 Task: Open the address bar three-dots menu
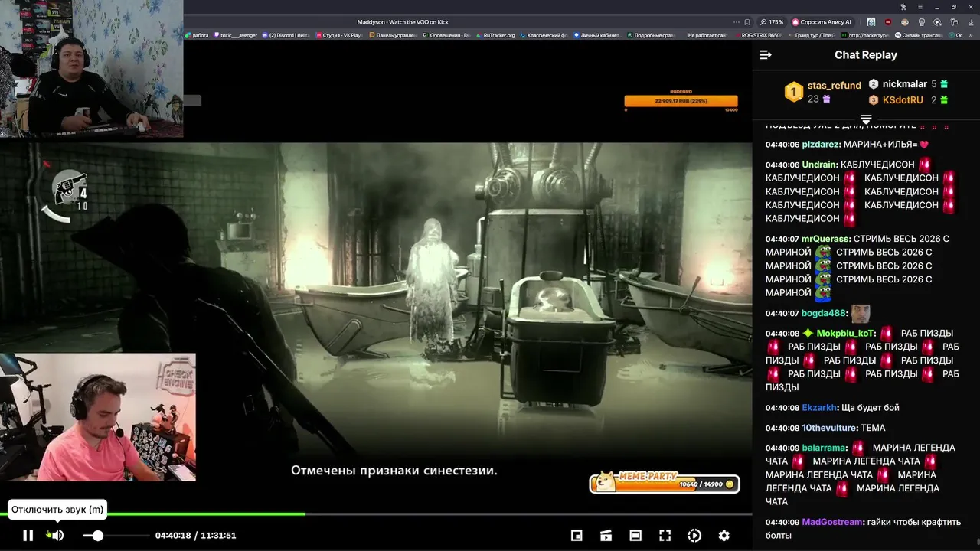[737, 22]
